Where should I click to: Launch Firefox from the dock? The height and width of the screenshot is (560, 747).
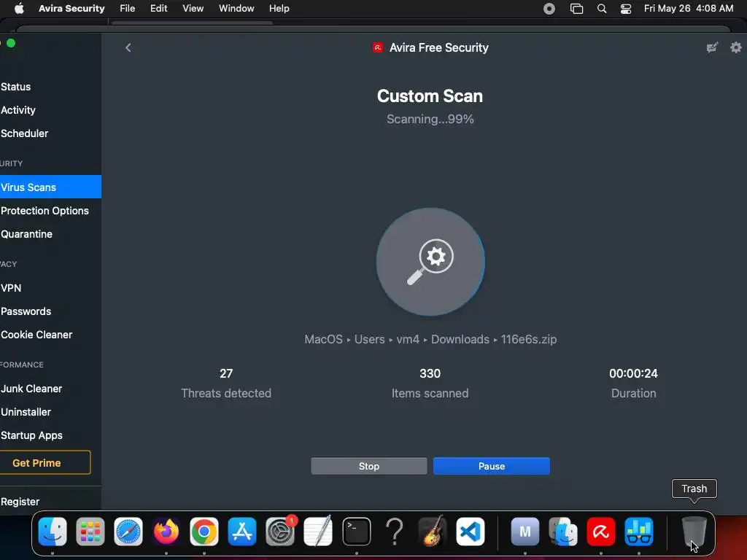tap(166, 532)
